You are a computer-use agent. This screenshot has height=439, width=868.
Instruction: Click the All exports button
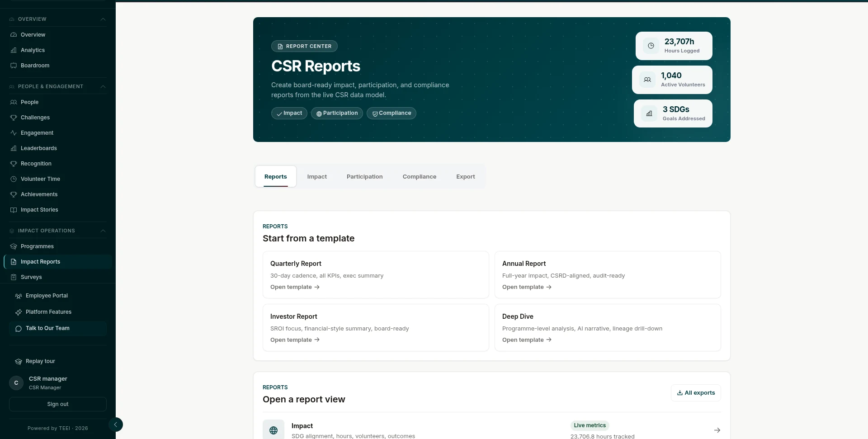[696, 393]
